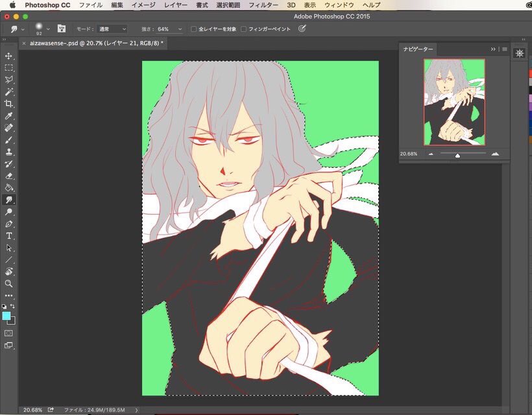This screenshot has height=415, width=532.
Task: Click the Navigator zoom-in mountains button
Action: pos(496,154)
